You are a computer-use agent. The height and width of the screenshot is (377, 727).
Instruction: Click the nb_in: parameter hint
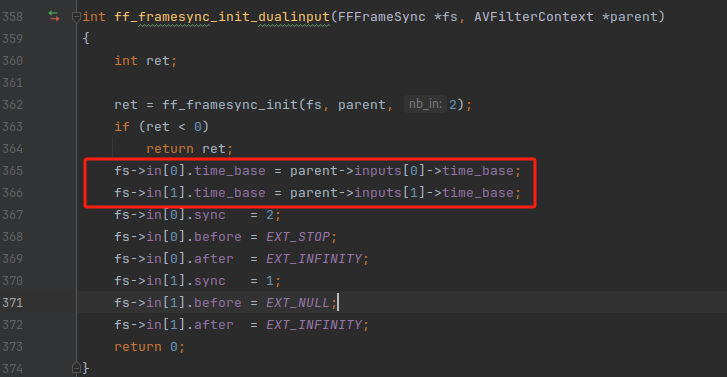425,104
